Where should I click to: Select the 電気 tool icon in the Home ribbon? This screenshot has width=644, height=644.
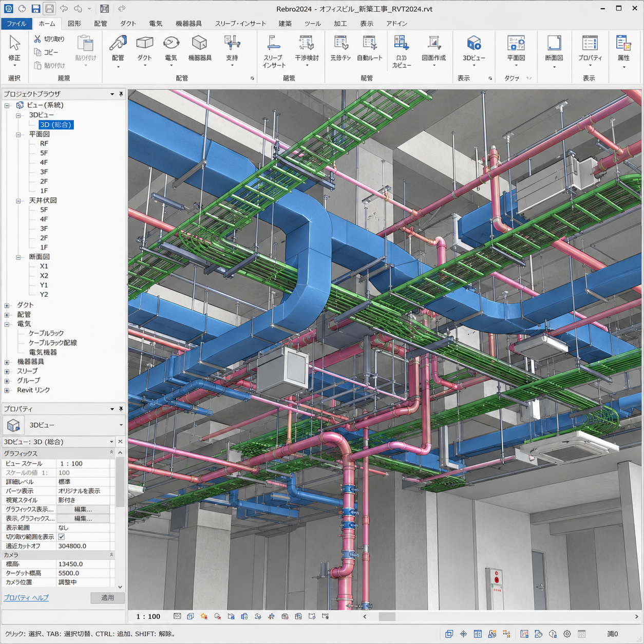tap(171, 43)
